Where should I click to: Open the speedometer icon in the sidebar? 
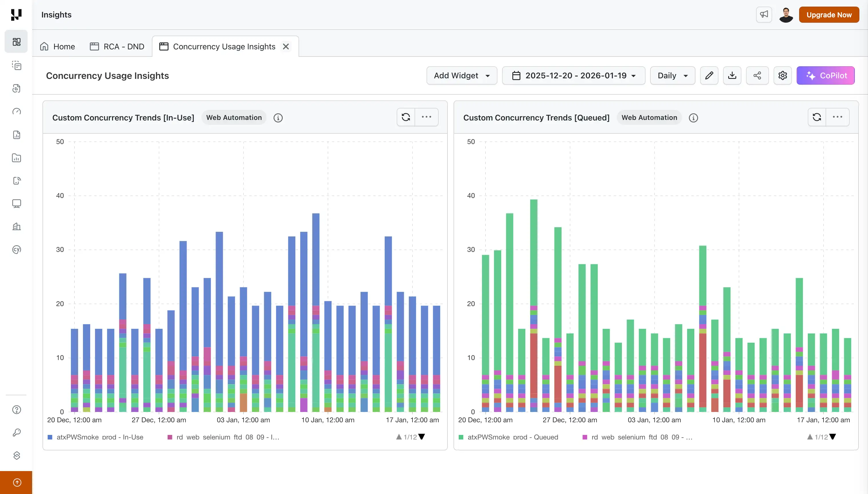tap(16, 111)
